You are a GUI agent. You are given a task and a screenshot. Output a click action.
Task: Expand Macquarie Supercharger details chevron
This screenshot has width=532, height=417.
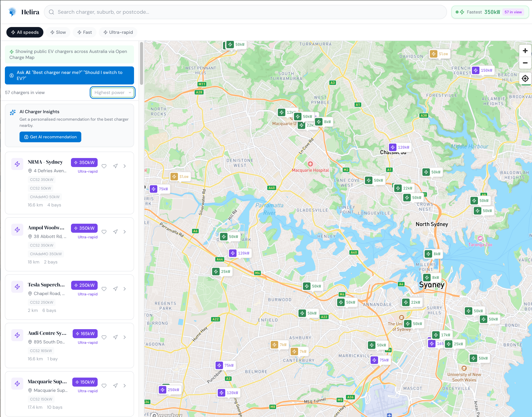124,385
